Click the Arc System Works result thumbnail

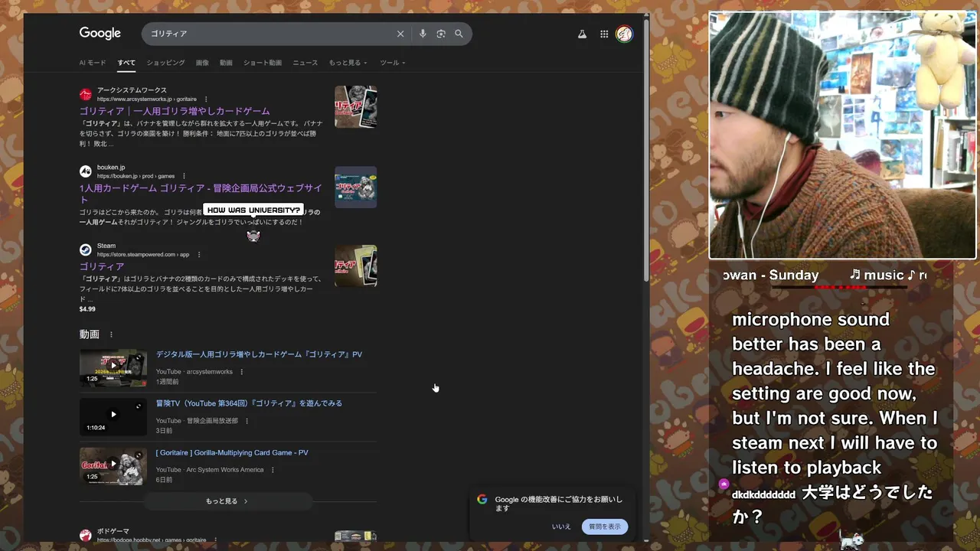click(x=355, y=107)
